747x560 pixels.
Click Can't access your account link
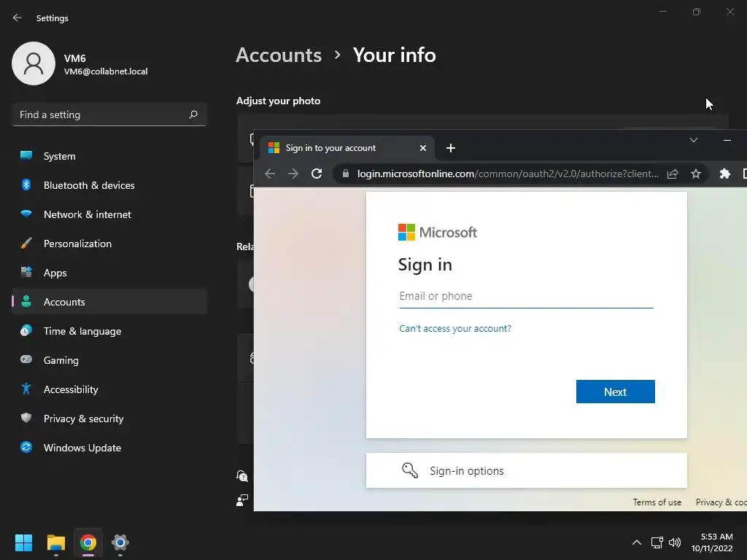click(455, 329)
